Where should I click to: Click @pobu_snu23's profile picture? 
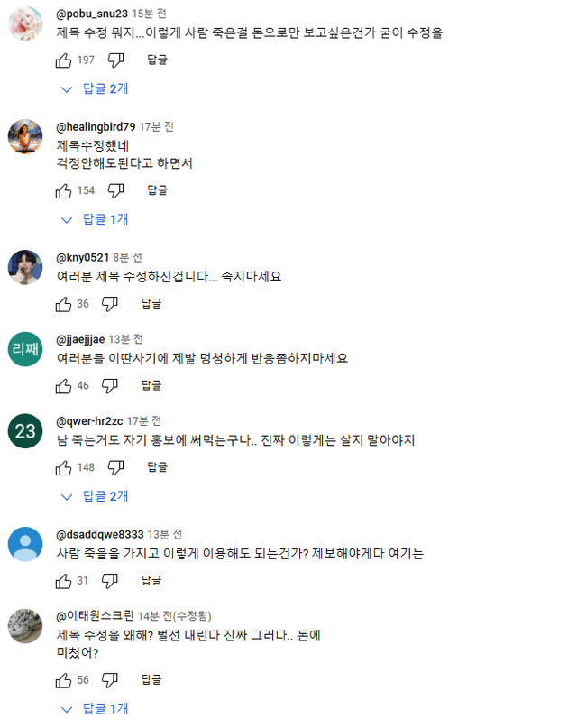(25, 23)
